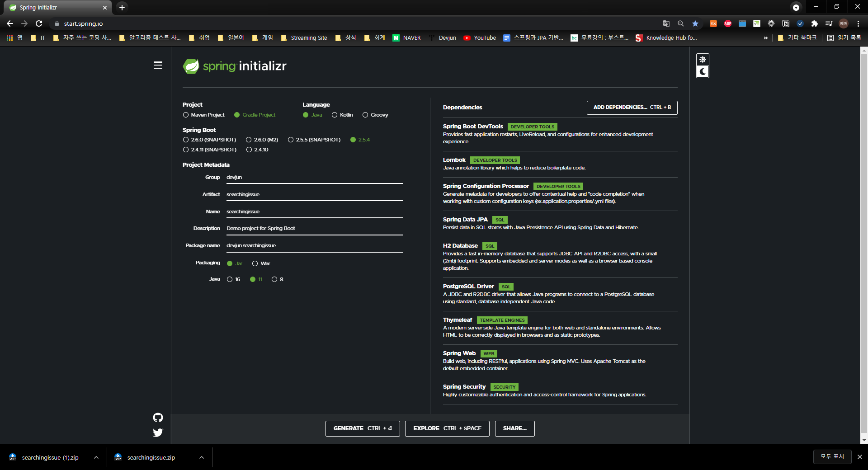The height and width of the screenshot is (470, 868).
Task: Select the Thymeleaf dependency entry
Action: coord(560,327)
